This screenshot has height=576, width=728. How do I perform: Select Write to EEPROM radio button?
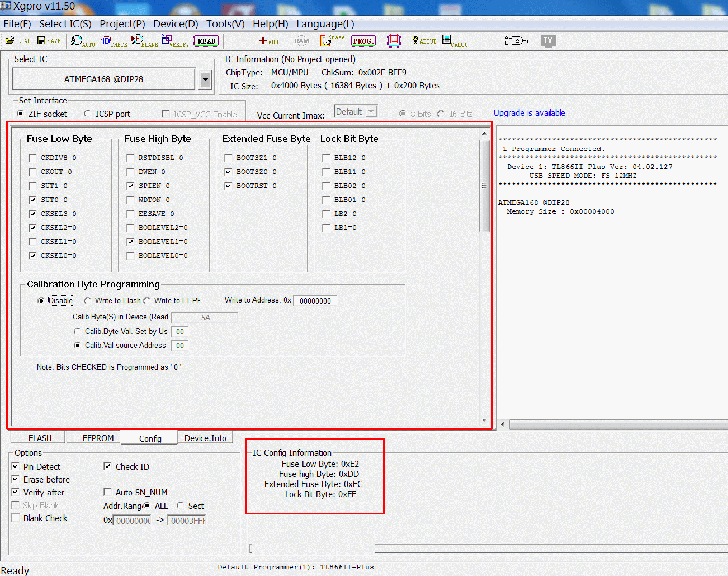click(x=146, y=300)
